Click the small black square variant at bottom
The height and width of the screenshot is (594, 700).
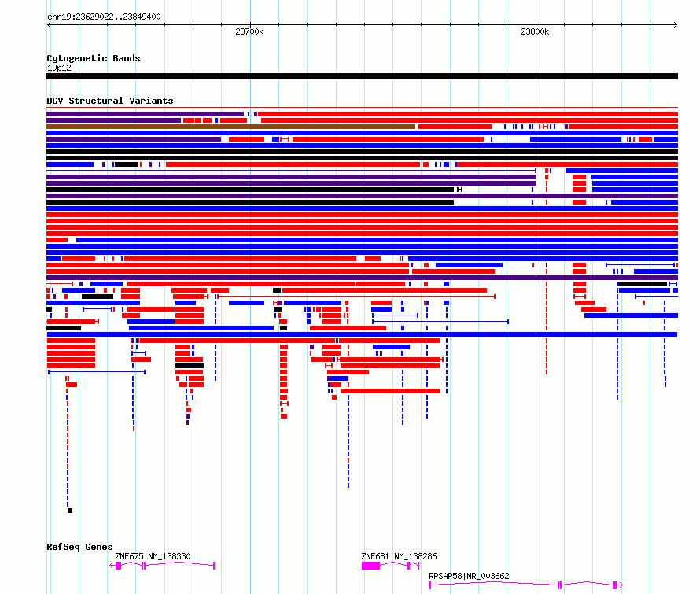pos(70,511)
